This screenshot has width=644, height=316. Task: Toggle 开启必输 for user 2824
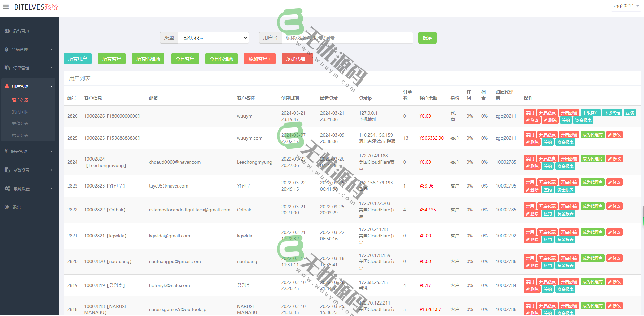point(569,159)
